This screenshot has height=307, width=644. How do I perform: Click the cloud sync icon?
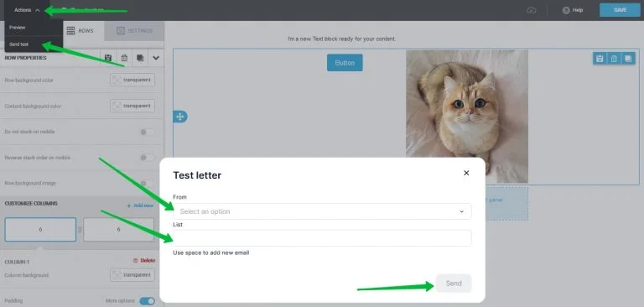point(532,10)
